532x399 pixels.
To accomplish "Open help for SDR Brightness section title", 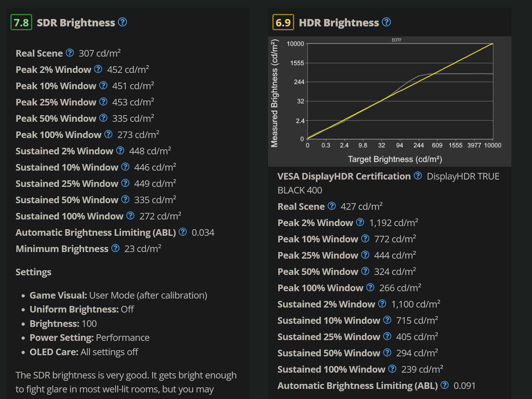I will coord(122,22).
